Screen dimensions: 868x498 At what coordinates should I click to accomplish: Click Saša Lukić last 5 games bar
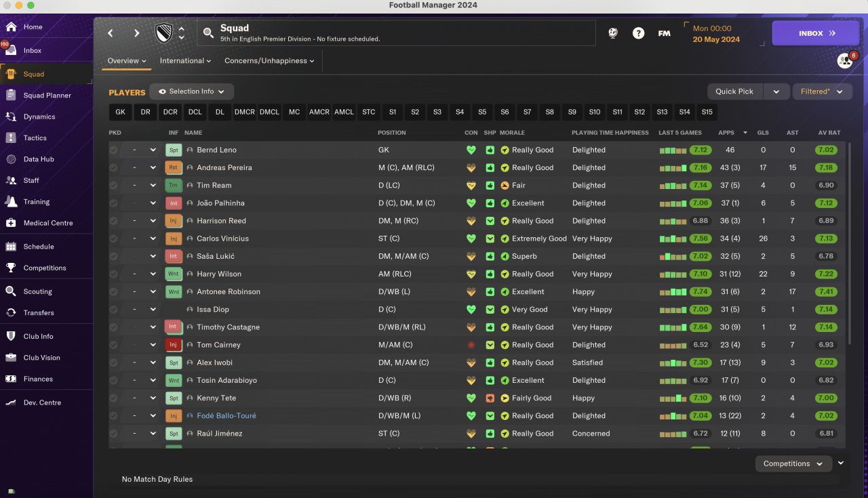pos(673,256)
